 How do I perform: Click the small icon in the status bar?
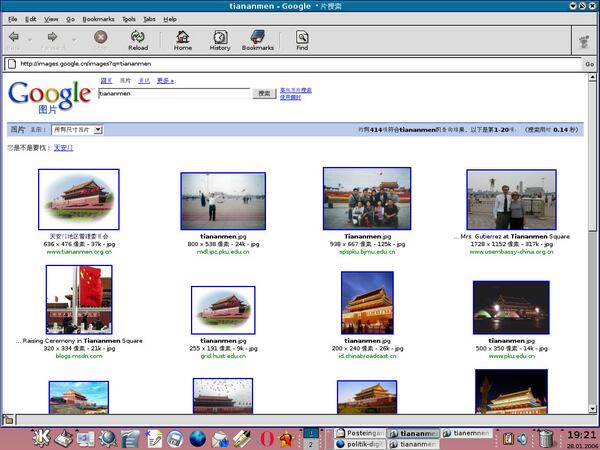(x=8, y=420)
